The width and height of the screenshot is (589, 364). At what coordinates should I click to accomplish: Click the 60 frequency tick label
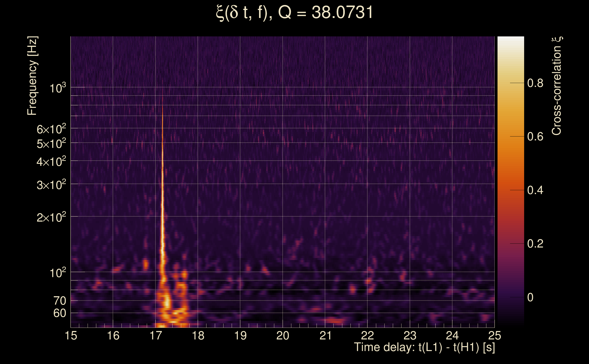[x=59, y=313]
